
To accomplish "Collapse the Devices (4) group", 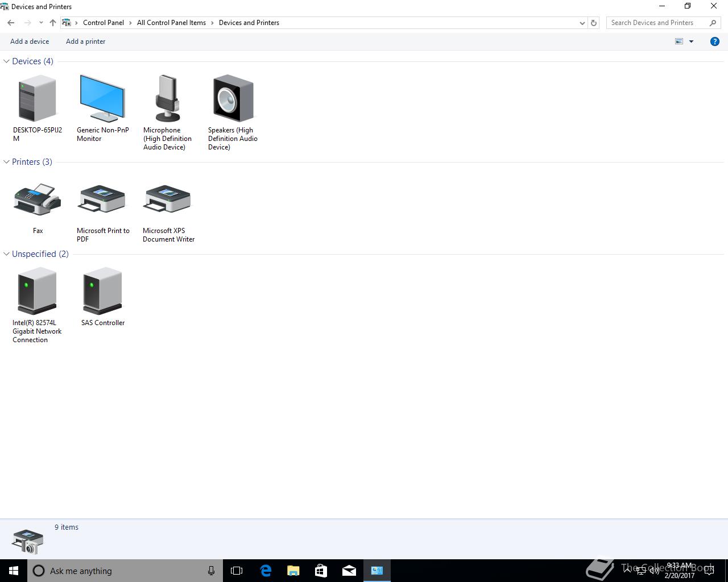I will coord(6,61).
